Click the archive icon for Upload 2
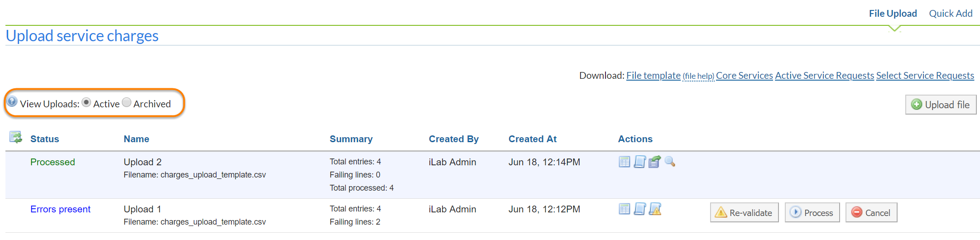This screenshot has height=240, width=980. pos(654,162)
